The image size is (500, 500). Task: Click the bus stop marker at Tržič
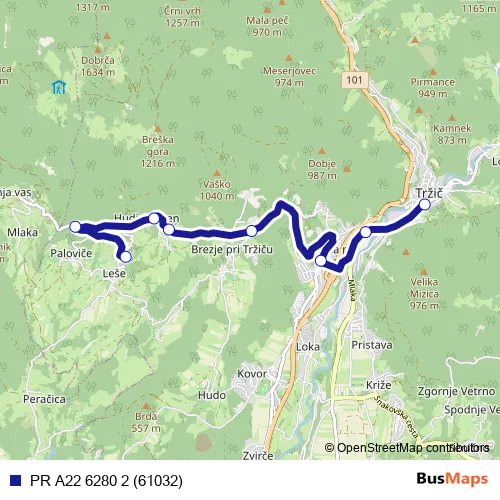coord(425,204)
